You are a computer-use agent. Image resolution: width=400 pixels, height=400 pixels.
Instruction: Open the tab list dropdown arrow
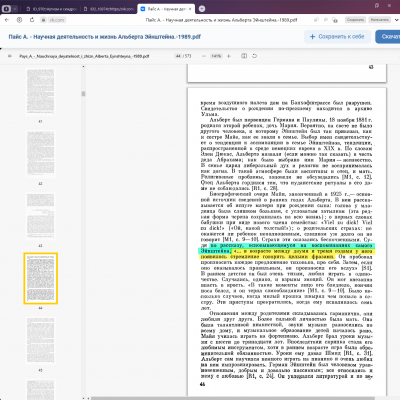pos(15,9)
